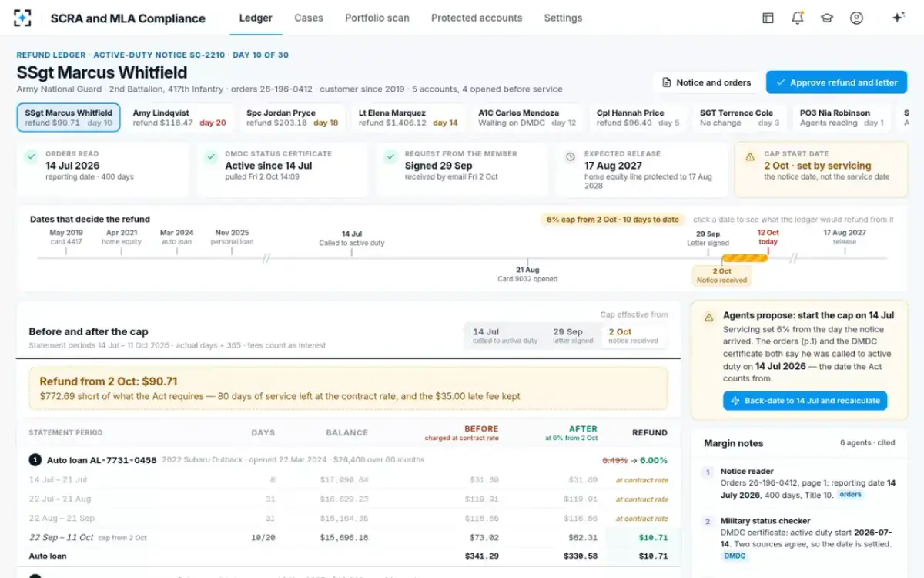Click Back-date to 14 Jul and recalculate
924x578 pixels.
coord(805,401)
